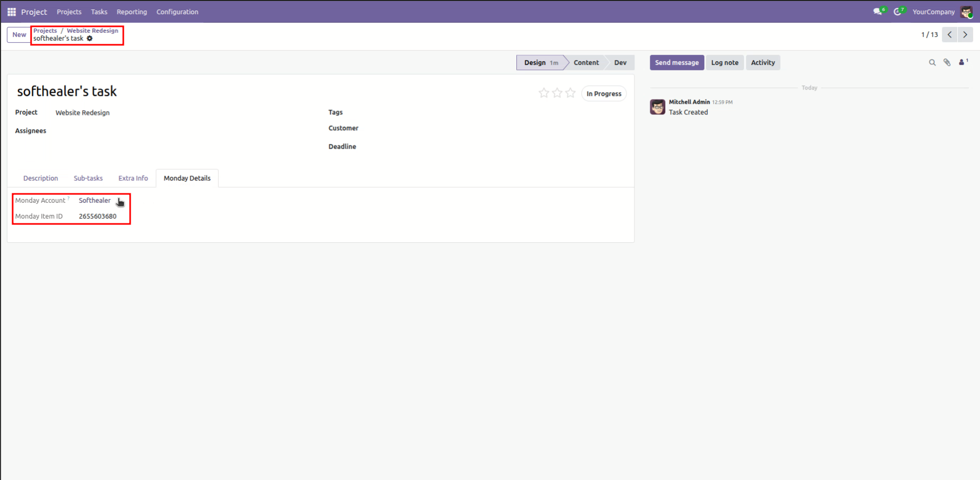Go to Website Redesign breadcrumb link
The width and height of the screenshot is (980, 480).
click(x=93, y=31)
